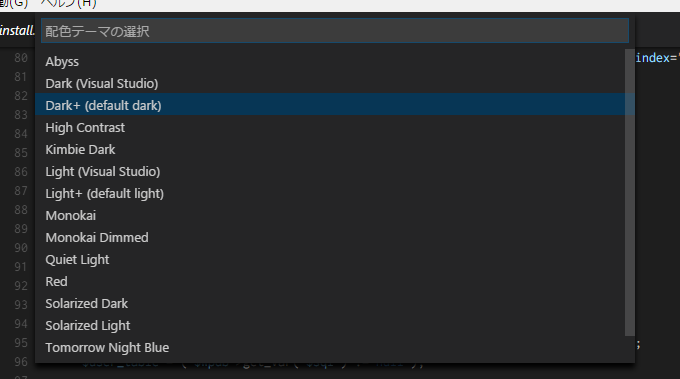Click the theme list scrollbar
Viewport: 680px width, 379px height.
click(x=630, y=193)
